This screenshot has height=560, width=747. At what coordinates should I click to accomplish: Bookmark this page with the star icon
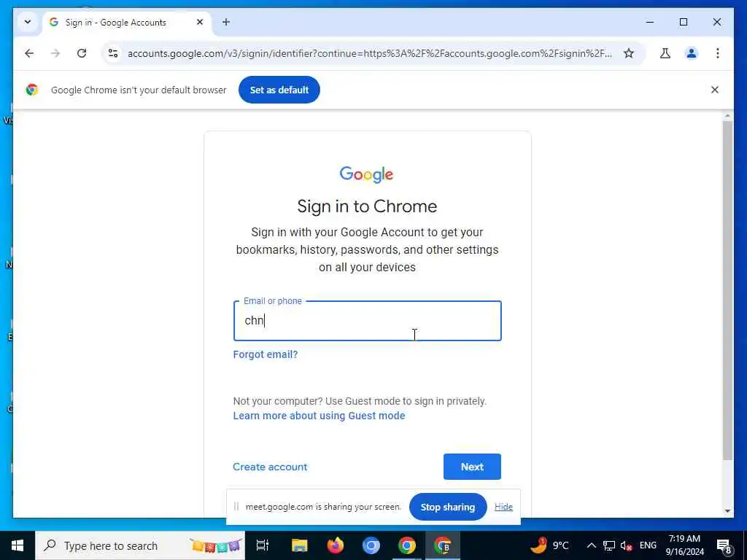click(x=629, y=53)
